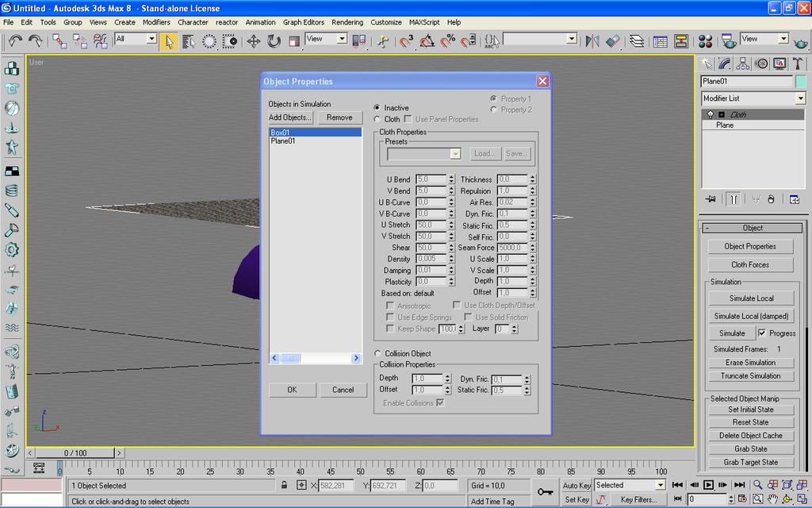This screenshot has height=508, width=812.
Task: Click the Pan hand viewport icon
Action: 772,498
